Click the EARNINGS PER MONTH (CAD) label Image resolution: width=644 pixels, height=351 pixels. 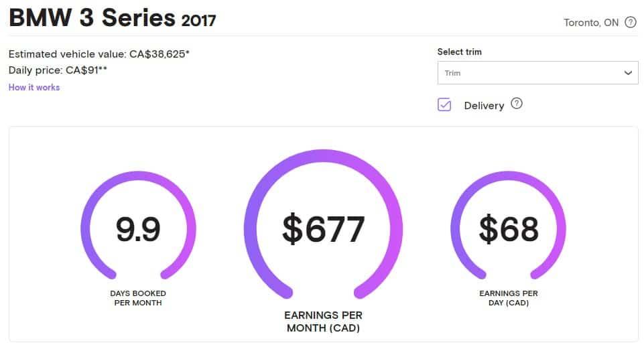click(x=323, y=322)
